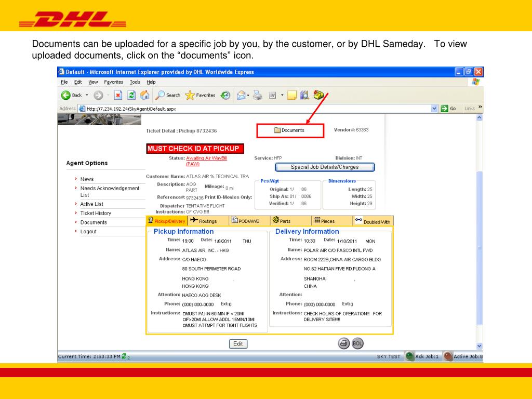Expand the Back button history arrow

point(87,96)
